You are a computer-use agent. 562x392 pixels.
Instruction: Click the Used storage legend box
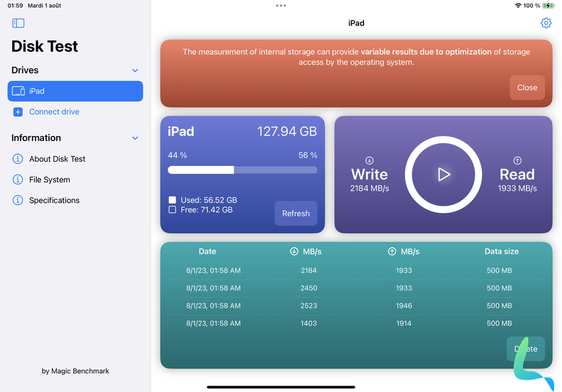click(x=172, y=200)
